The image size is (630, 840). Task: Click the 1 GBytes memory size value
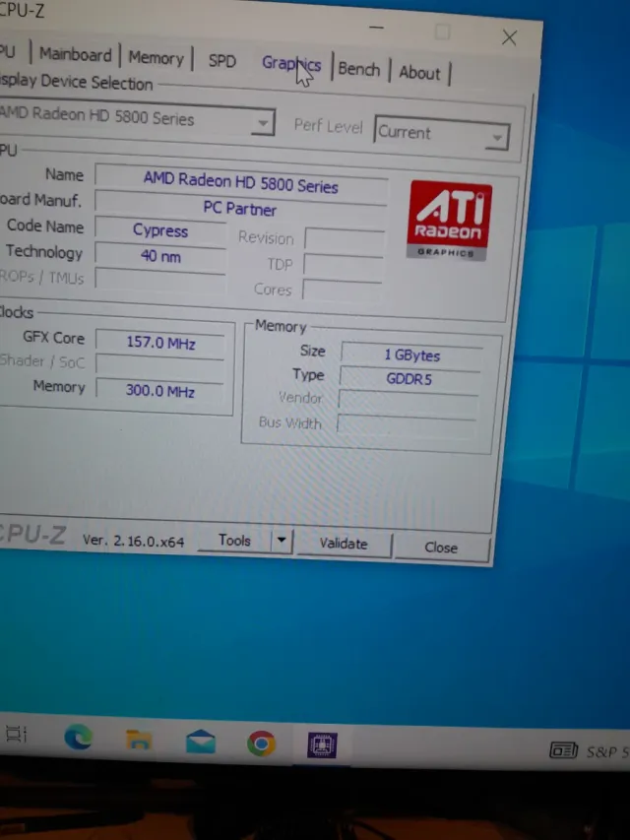tap(411, 355)
